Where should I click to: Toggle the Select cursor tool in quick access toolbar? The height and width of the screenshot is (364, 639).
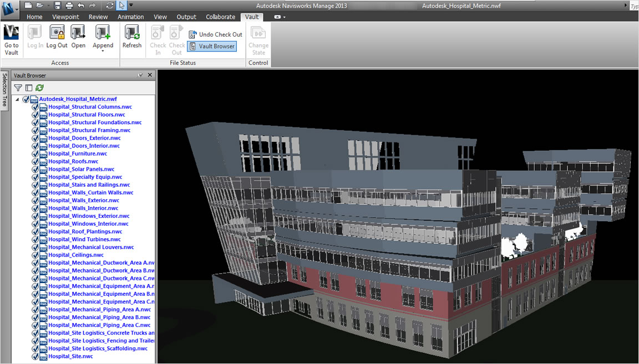pos(122,6)
